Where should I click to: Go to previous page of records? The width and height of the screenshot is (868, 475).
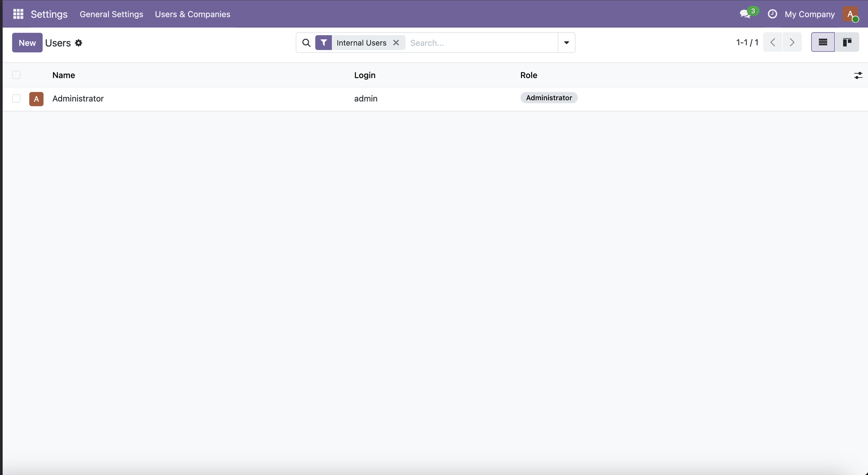[x=772, y=42]
